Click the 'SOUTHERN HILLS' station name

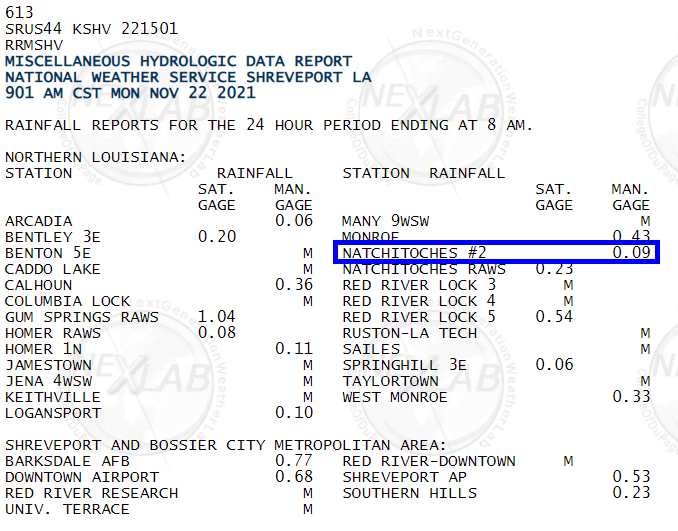point(409,493)
